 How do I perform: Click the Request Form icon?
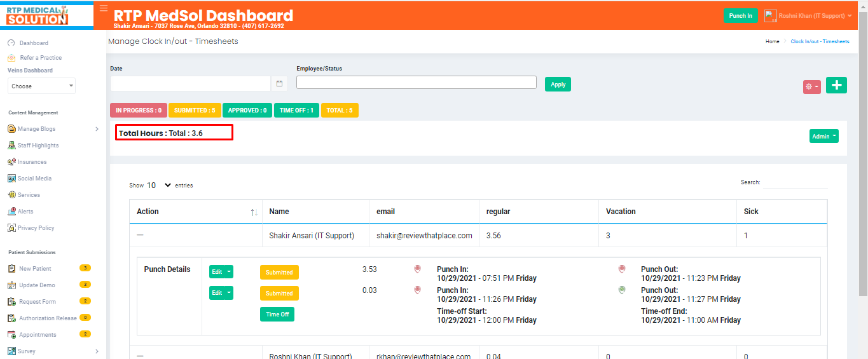pos(11,302)
